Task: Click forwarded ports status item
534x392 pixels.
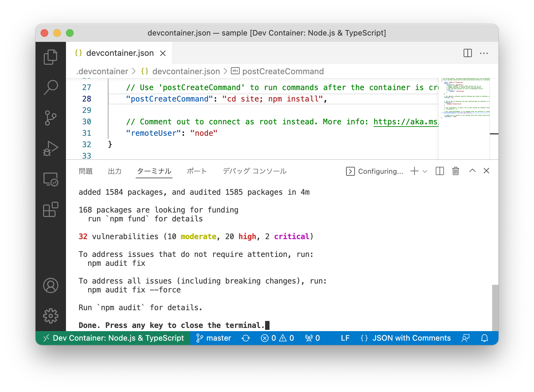Action: point(312,338)
